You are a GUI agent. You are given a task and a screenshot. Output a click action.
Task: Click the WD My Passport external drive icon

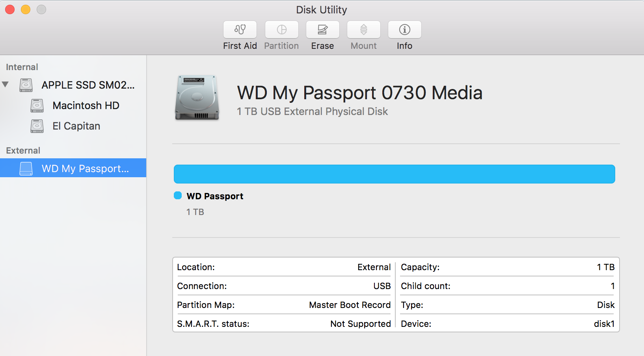pyautogui.click(x=26, y=169)
